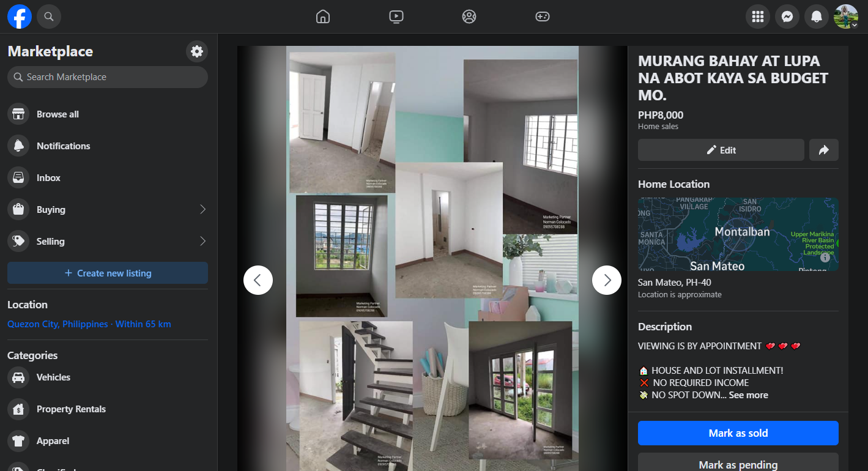Open Marketplace Inbox
The height and width of the screenshot is (471, 868).
[x=108, y=178]
